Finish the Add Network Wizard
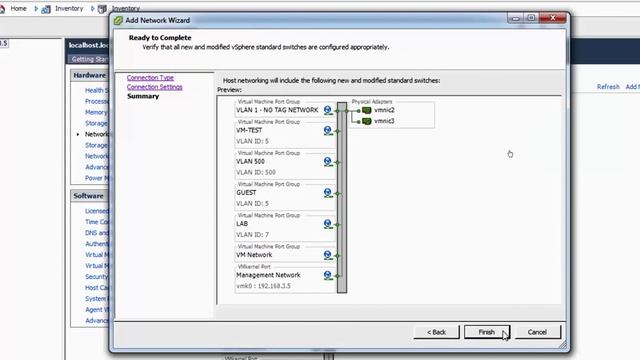This screenshot has width=640, height=360. [487, 332]
